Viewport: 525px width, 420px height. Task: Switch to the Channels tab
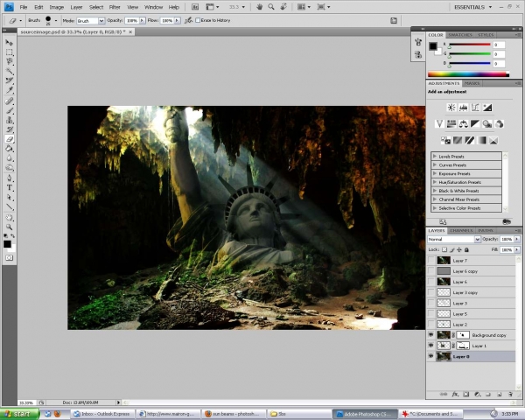(461, 230)
